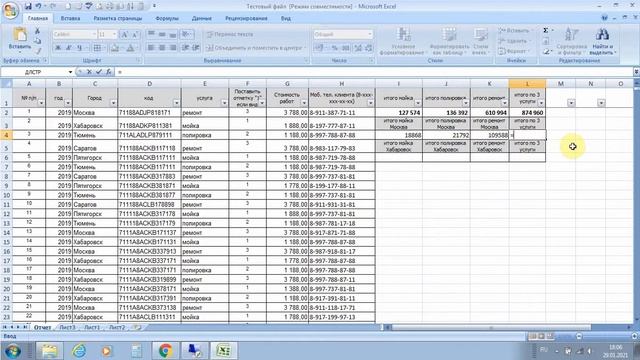The image size is (640, 360).
Task: Switch to the Рецензирование ribbon tab
Action: (x=246, y=18)
